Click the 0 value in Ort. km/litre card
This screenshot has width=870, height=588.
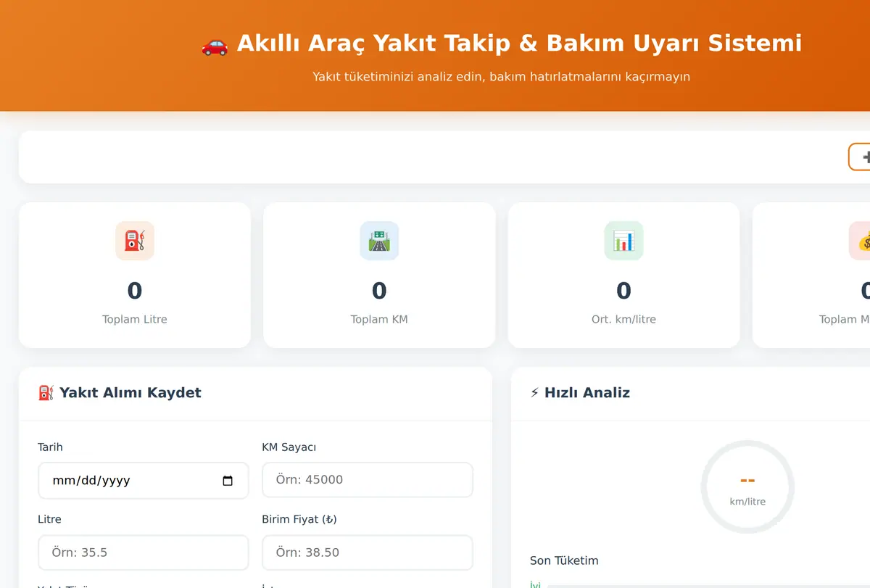coord(623,291)
